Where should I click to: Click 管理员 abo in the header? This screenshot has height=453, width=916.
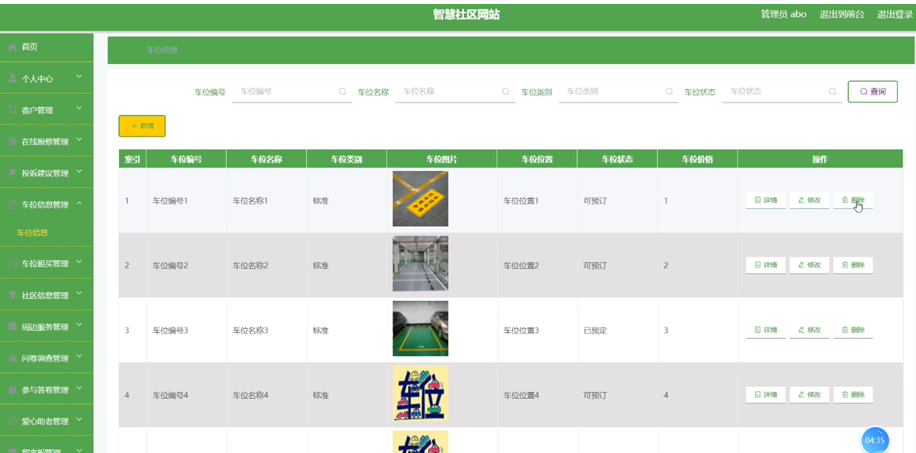pos(783,15)
